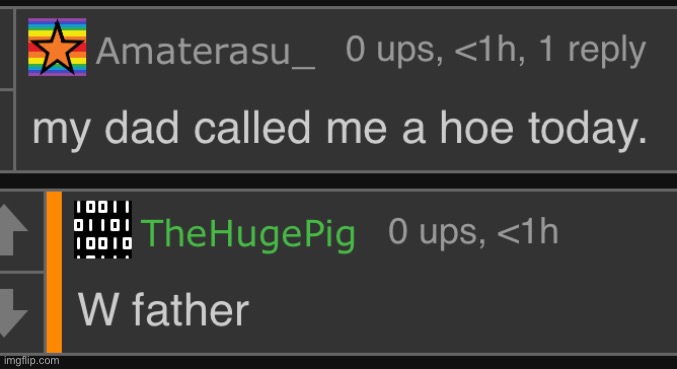Click the black divider between the two comments
This screenshot has width=677, height=369.
[x=338, y=181]
